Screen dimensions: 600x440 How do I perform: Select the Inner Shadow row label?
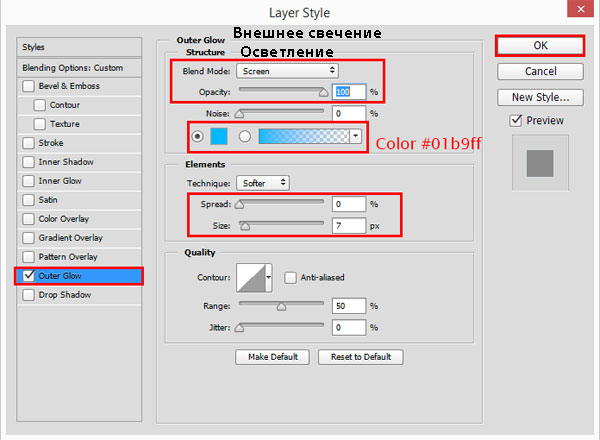pyautogui.click(x=66, y=162)
